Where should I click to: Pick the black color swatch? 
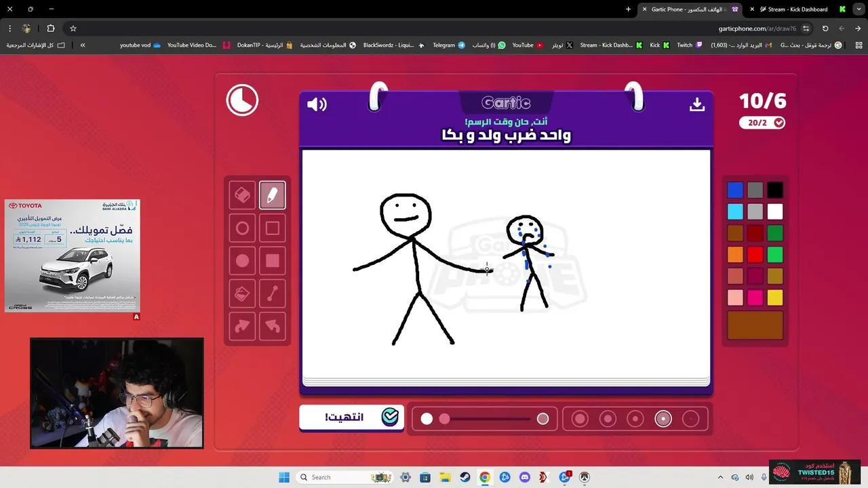pyautogui.click(x=775, y=190)
